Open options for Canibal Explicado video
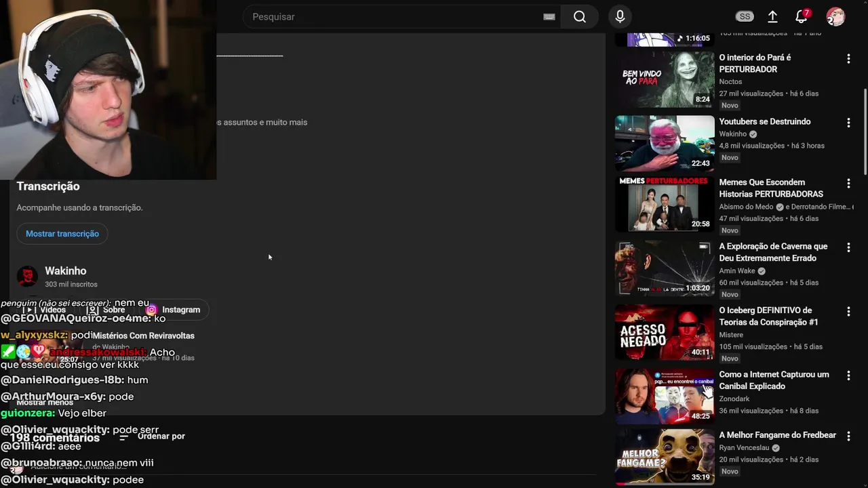Viewport: 868px width, 488px height. click(x=848, y=375)
